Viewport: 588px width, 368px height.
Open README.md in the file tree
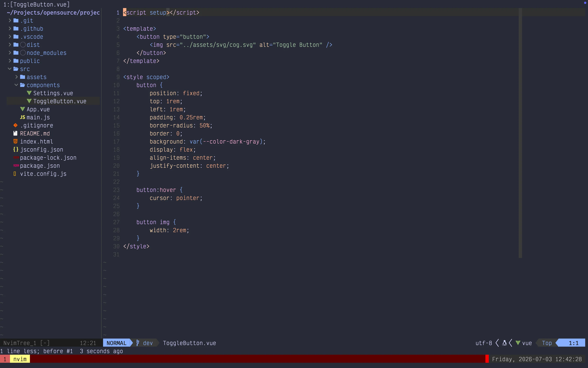tap(35, 133)
